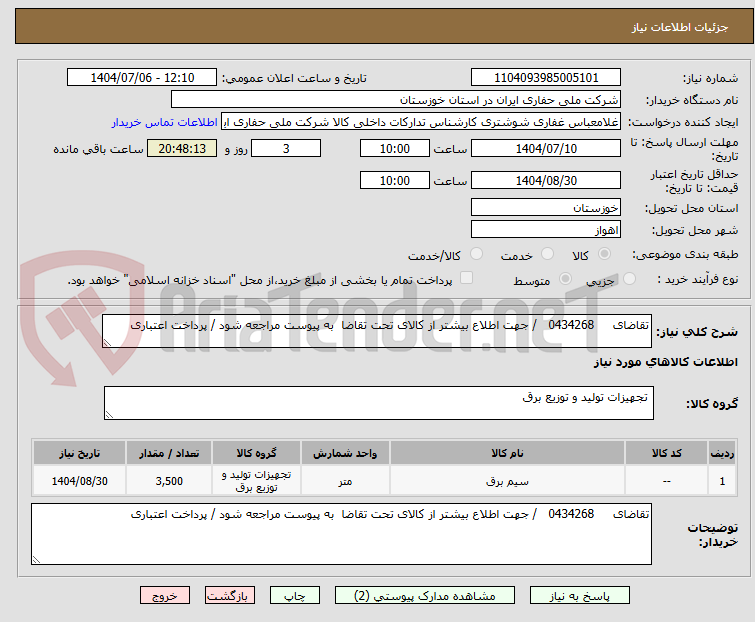Viewport: 755px width, 622px height.
Task: Click the 'بازگشت' back button
Action: tap(231, 595)
